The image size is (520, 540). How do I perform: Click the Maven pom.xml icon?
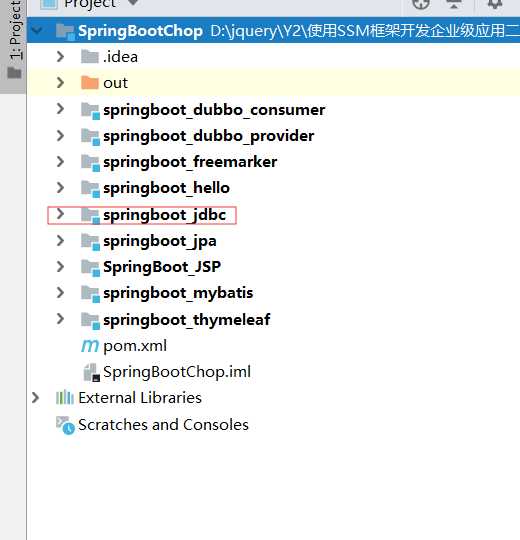[90, 346]
